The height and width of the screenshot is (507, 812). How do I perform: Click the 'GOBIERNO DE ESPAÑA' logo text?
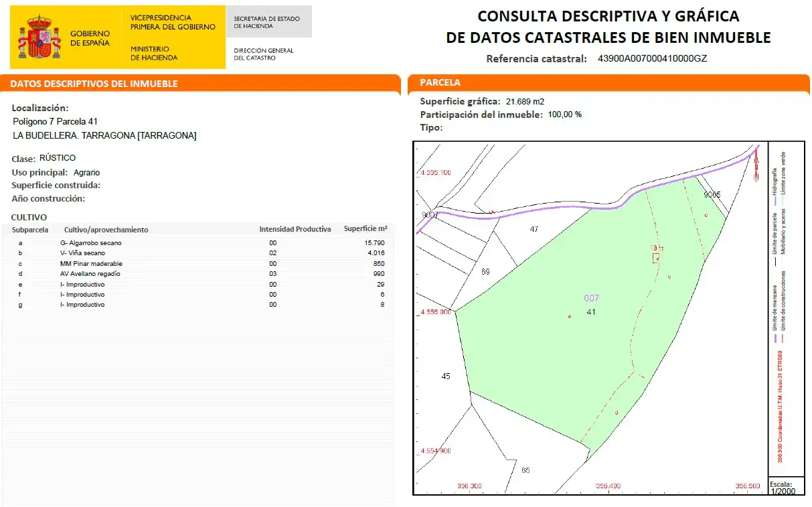[90, 38]
